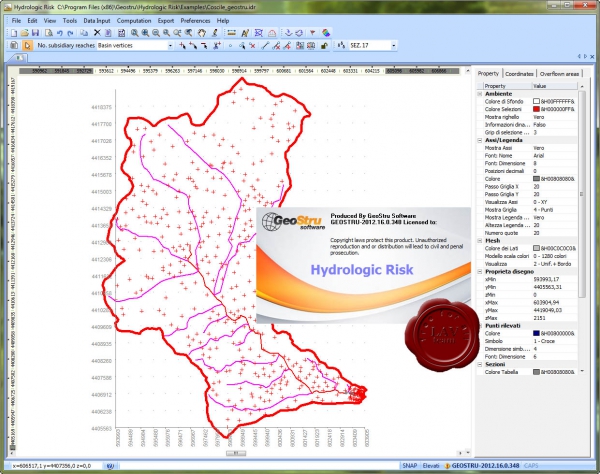Click the protractor angle icon

[272, 33]
